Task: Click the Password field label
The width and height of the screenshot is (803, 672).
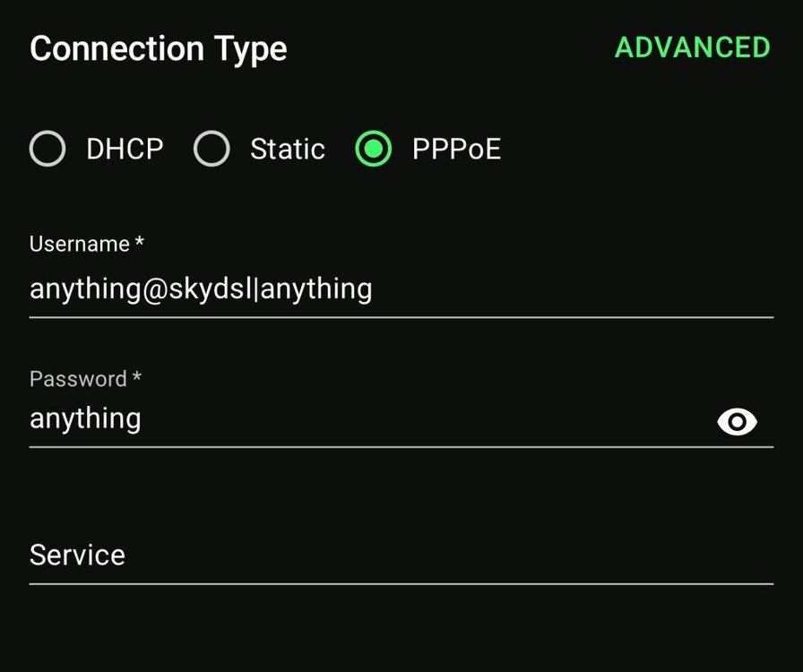Action: pos(78,379)
